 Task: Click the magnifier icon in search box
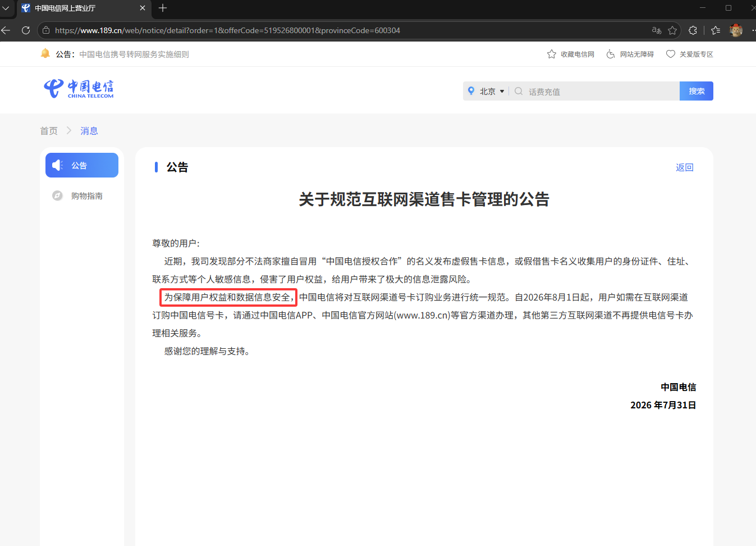point(519,91)
